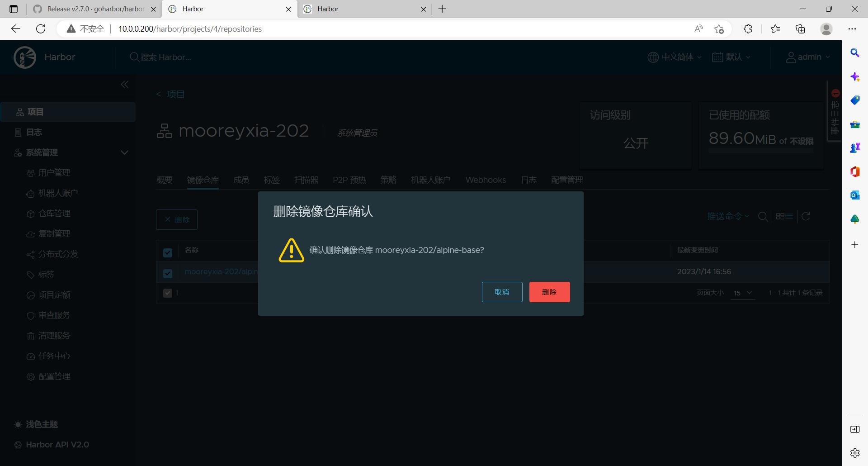
Task: Open browser settings and more menu
Action: click(x=852, y=29)
